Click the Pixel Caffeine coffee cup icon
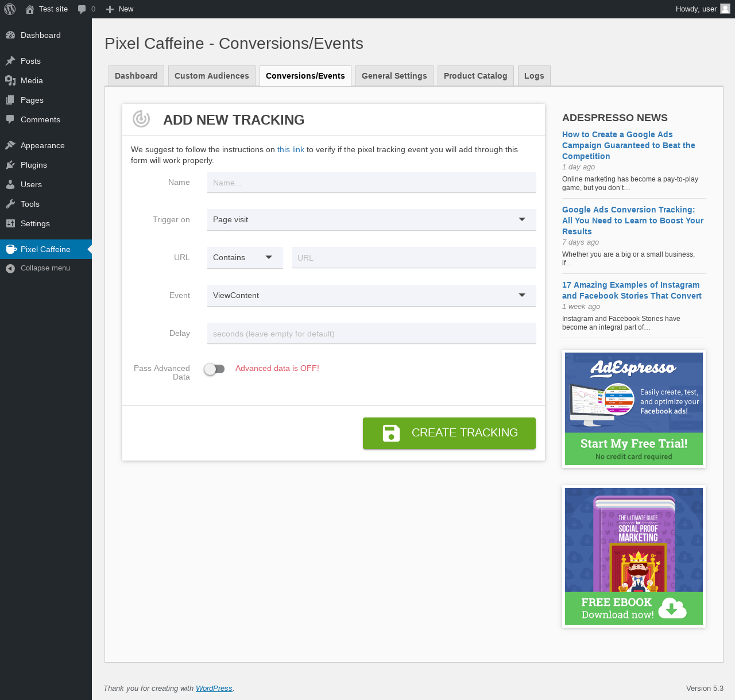This screenshot has width=735, height=700. click(x=10, y=249)
